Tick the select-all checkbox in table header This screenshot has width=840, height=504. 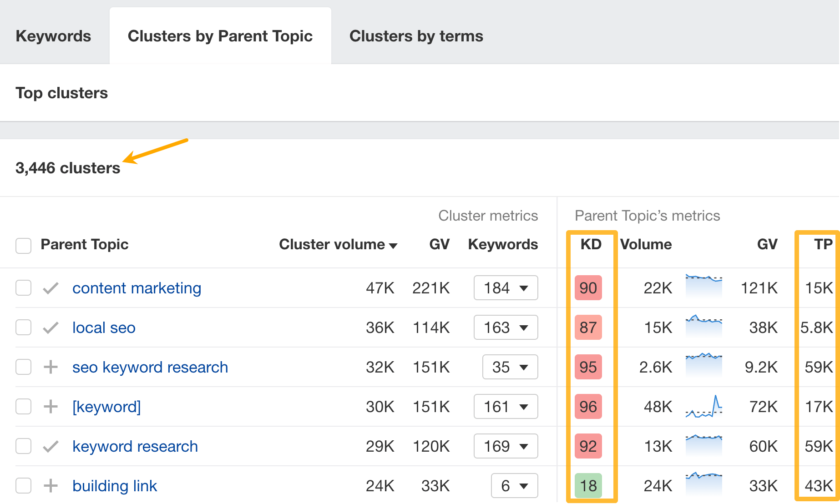tap(23, 246)
